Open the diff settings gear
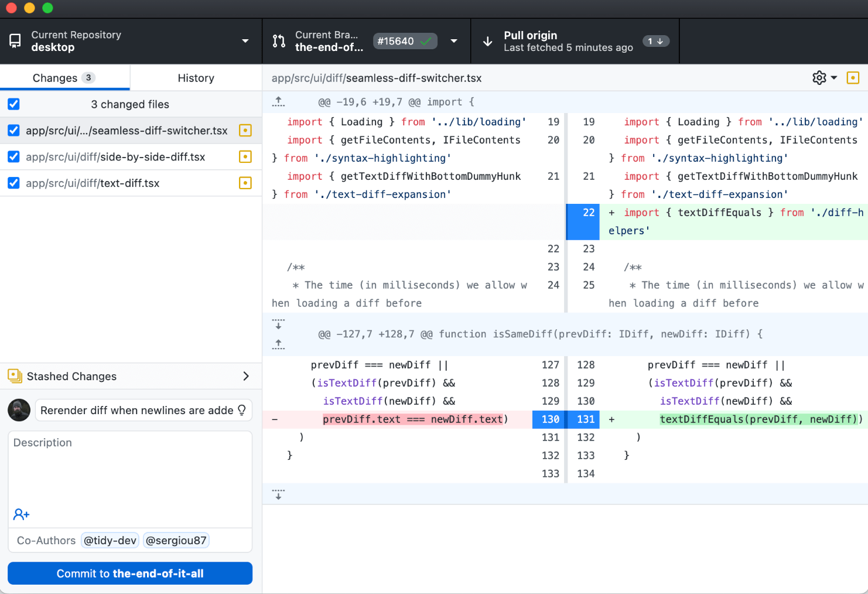Viewport: 868px width, 594px height. tap(819, 78)
